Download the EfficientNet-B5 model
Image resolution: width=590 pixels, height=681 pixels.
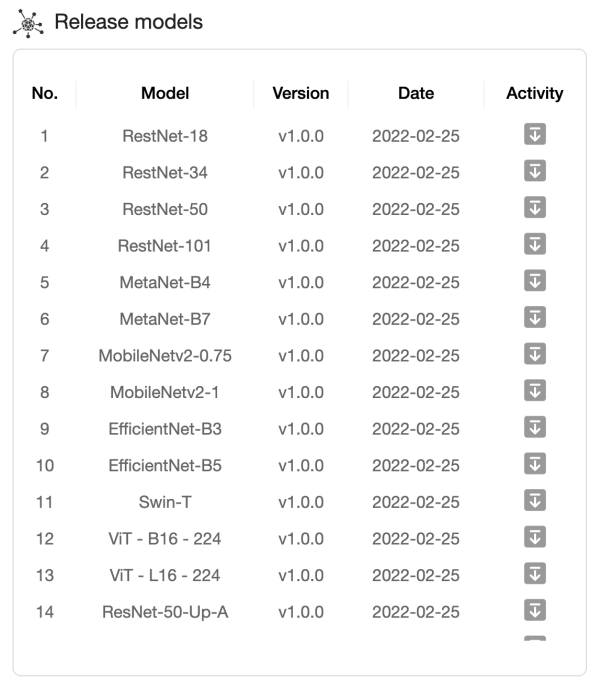[535, 464]
